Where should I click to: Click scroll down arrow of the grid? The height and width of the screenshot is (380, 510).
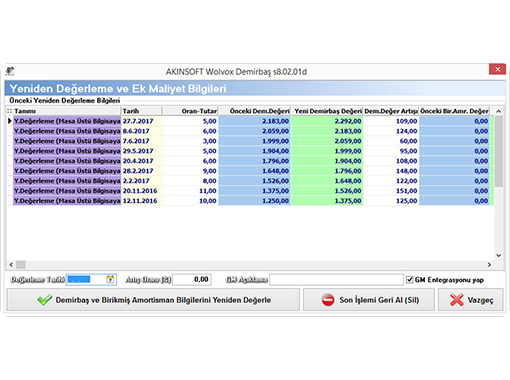(499, 255)
